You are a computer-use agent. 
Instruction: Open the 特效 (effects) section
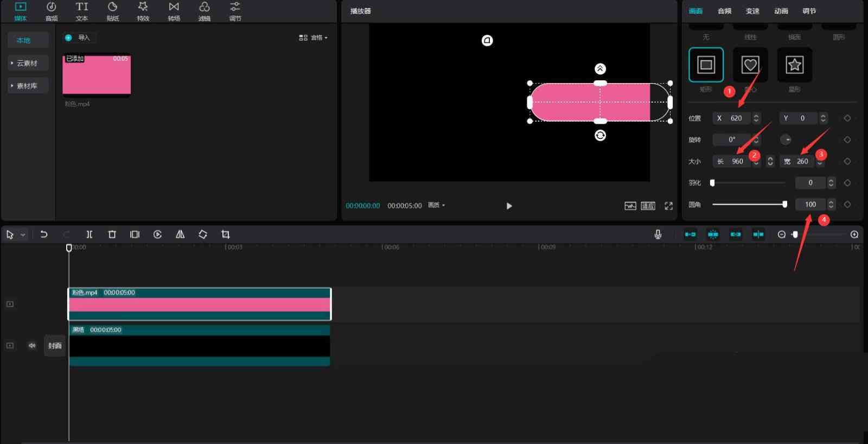click(x=143, y=11)
